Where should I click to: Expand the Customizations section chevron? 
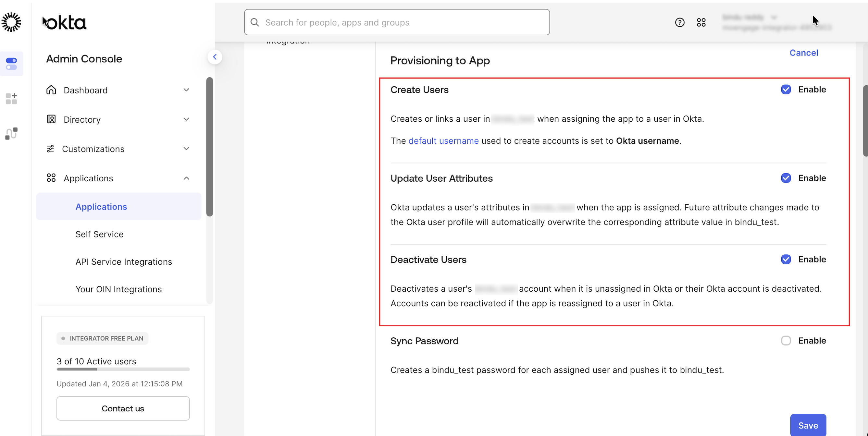click(186, 149)
